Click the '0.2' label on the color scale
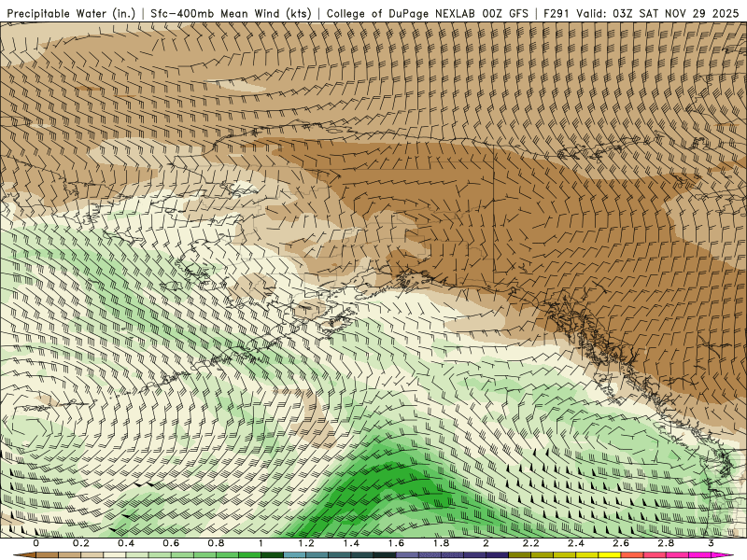Screen dimensions: 747x560 coord(81,543)
